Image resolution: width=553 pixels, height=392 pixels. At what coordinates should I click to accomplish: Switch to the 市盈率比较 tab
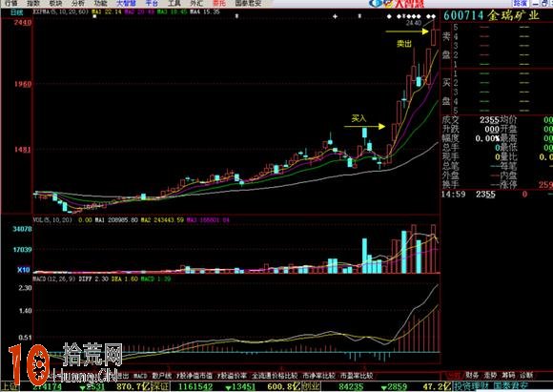coord(357,376)
